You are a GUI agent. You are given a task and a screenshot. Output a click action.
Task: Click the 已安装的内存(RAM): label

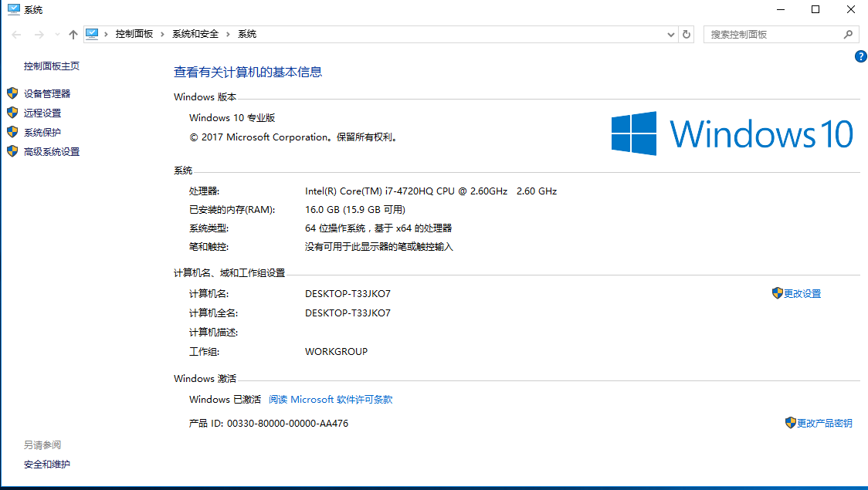point(232,210)
